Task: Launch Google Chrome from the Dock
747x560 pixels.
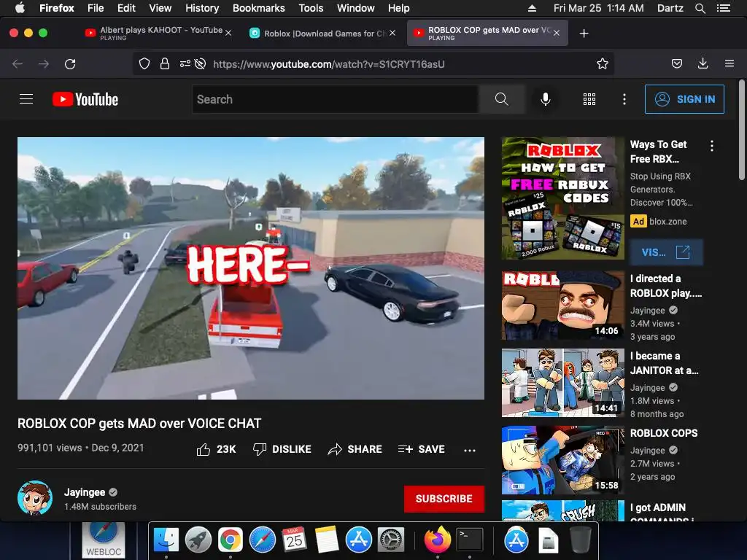Action: 230,540
